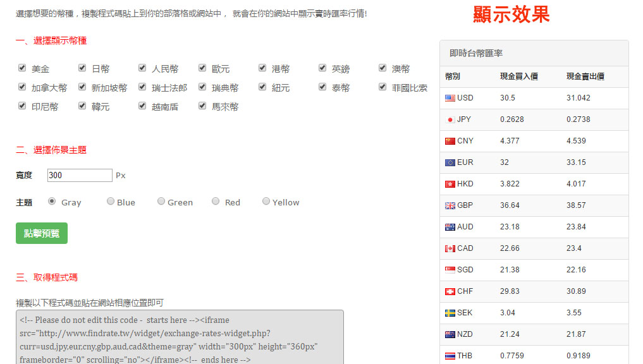
Task: Toggle the 人民幣 checkbox
Action: 142,68
